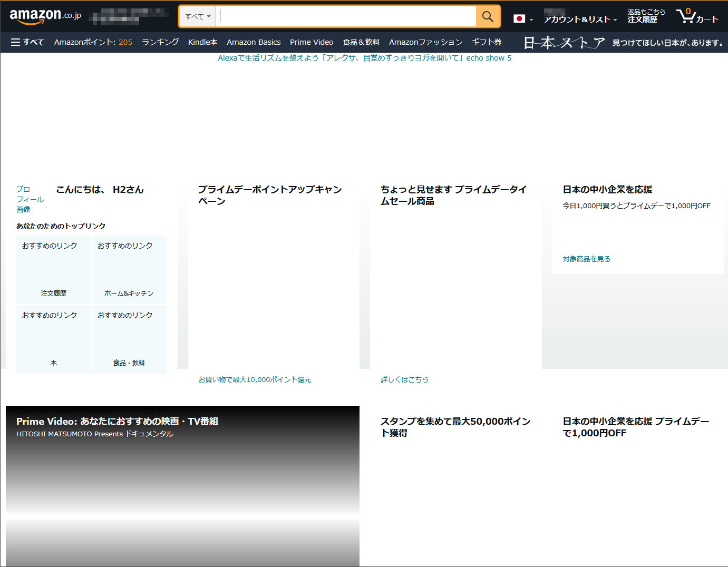Open the ランキング navigation item
The width and height of the screenshot is (728, 567).
[160, 42]
